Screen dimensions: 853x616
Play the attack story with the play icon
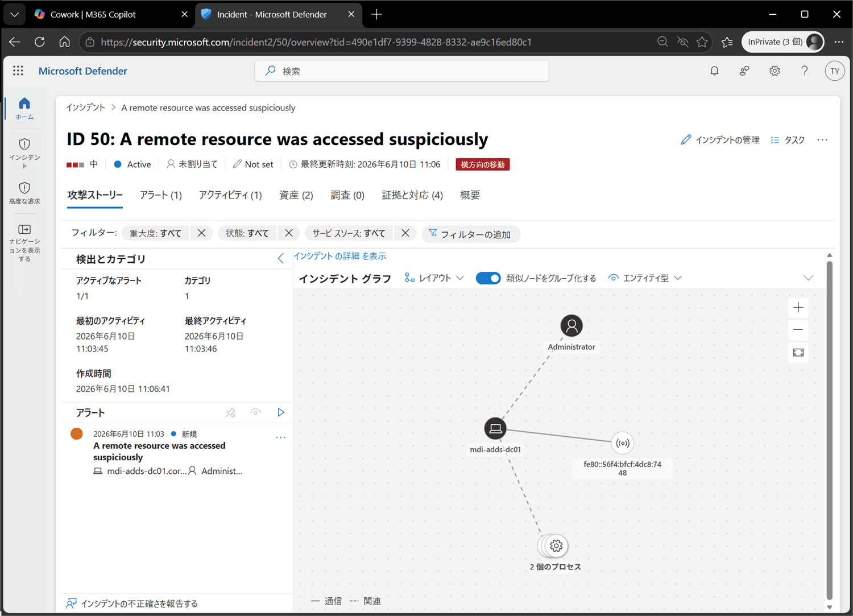pos(281,412)
